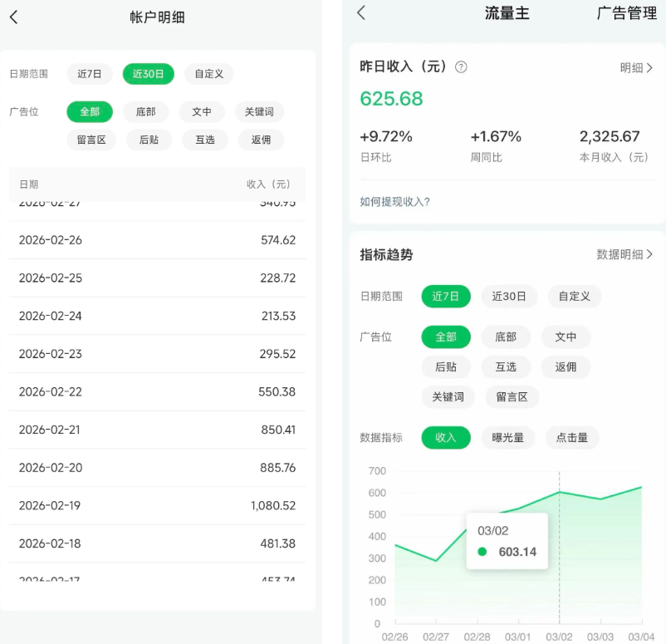Select 近30日 under 指标趋势 date range

click(x=509, y=296)
